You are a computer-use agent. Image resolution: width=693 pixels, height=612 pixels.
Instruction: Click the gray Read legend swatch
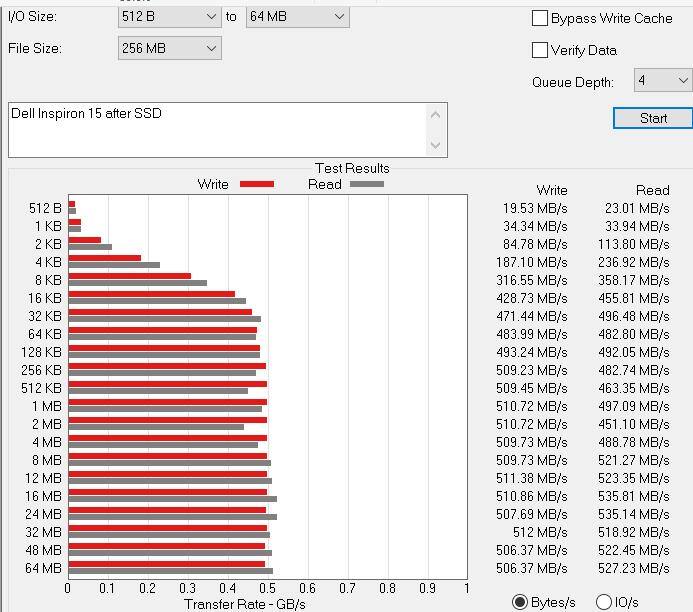click(x=367, y=184)
